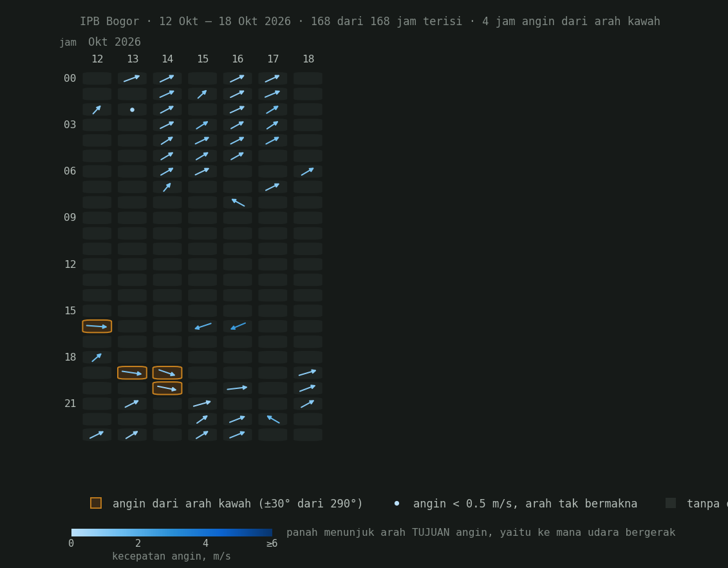Click the northwest arrow on day 17 at 22
728x568 pixels.
(272, 419)
